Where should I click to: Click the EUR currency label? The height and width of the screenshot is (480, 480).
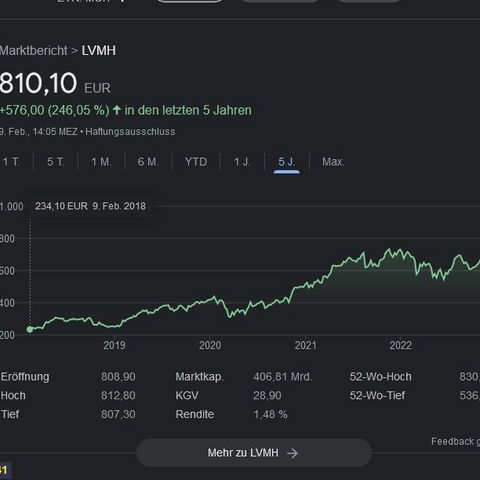pyautogui.click(x=97, y=88)
